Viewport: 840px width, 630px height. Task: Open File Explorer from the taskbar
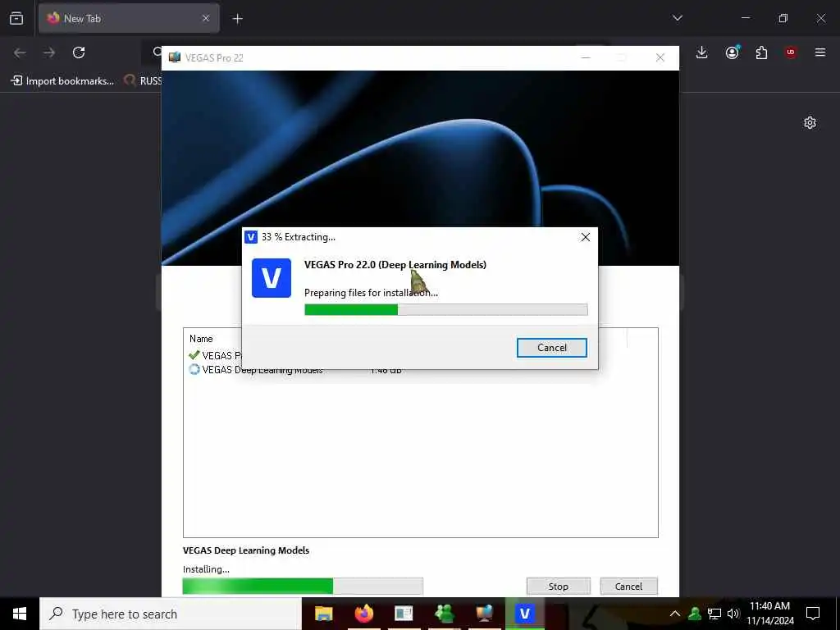(x=323, y=614)
